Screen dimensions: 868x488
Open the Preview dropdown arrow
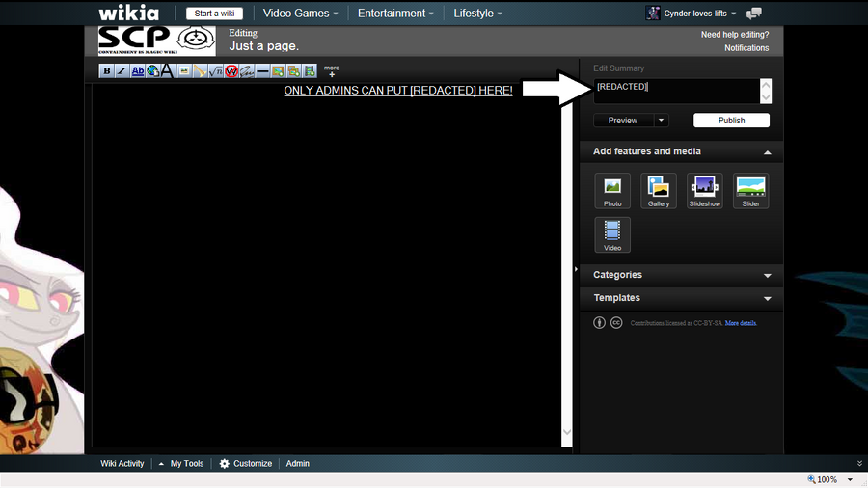click(x=661, y=120)
